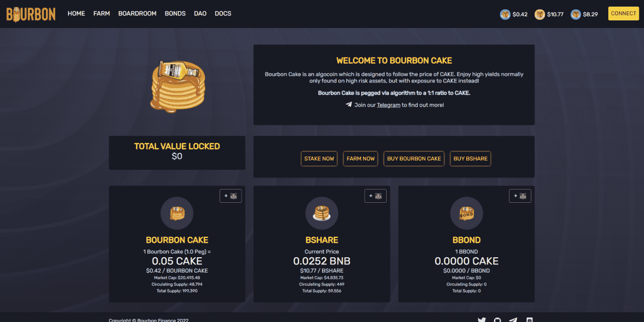Click the $10.77 price in the header
The width and height of the screenshot is (644, 322).
555,14
